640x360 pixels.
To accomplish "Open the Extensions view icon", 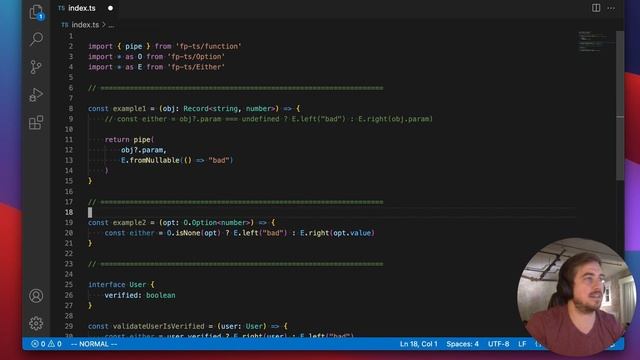I will 36,122.
